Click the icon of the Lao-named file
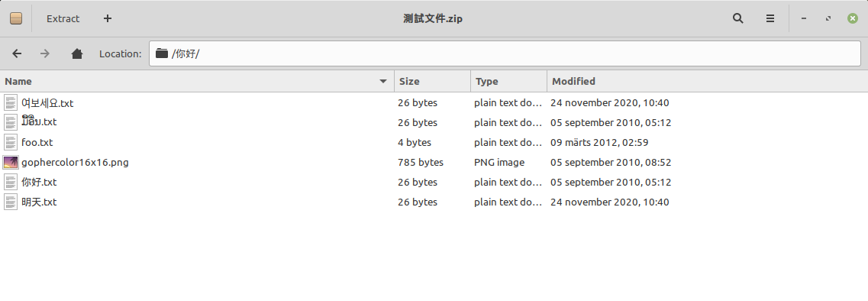This screenshot has height=301, width=868. coord(11,122)
